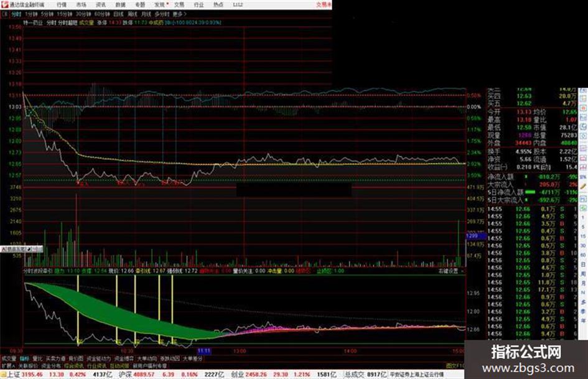This screenshot has height=379, width=588.
Task: Click the 季 period button in right sidebar
Action: point(583,311)
